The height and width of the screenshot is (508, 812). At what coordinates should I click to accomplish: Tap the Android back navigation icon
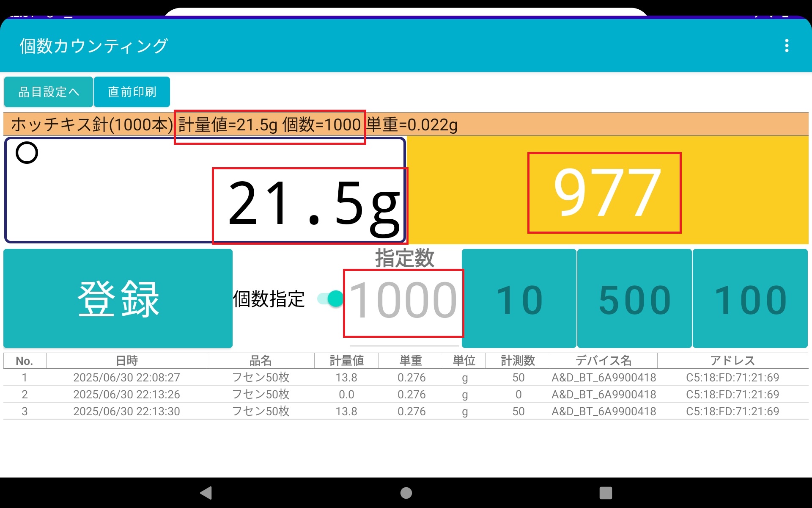(206, 493)
